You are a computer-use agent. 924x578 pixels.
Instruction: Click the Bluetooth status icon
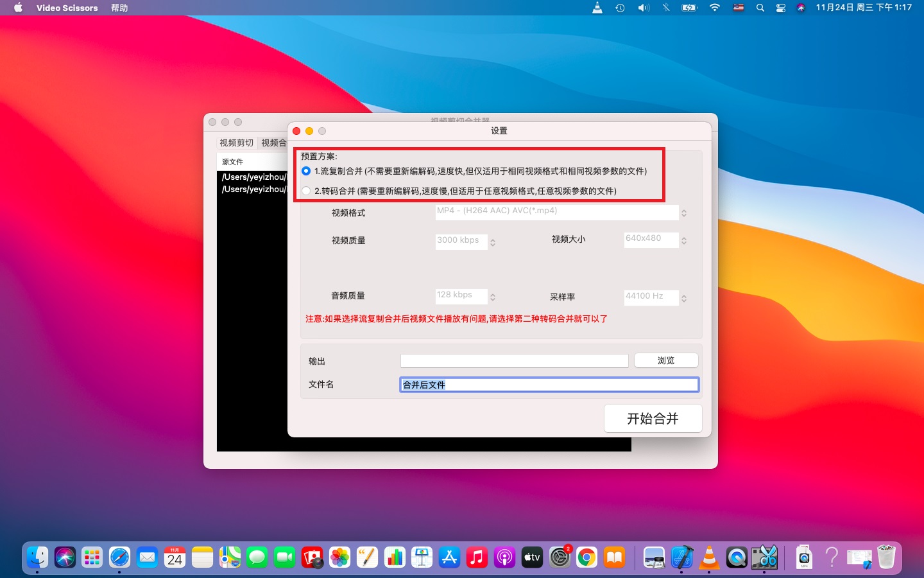[x=666, y=8]
